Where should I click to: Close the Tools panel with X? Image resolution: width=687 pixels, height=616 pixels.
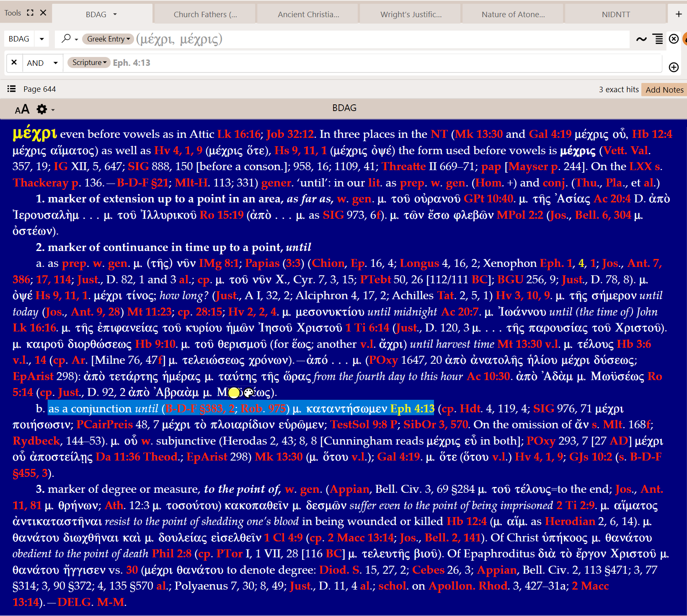click(43, 13)
